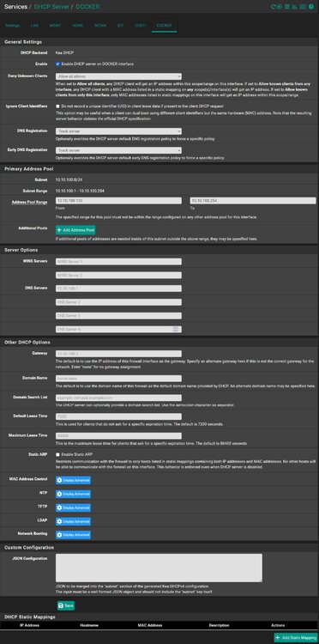Enable the Static ARP checkbox
319x644 pixels.
(x=57, y=454)
